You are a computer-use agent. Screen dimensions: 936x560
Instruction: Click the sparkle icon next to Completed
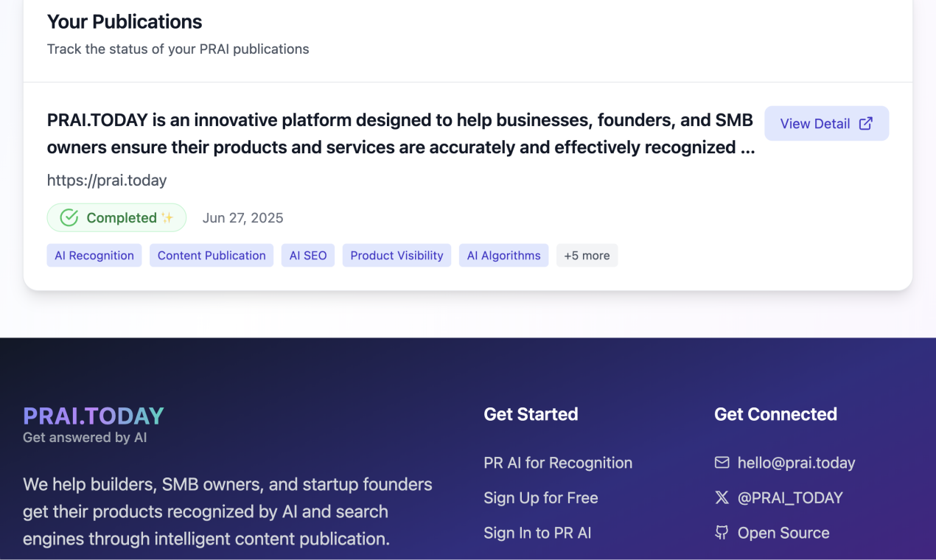[167, 218]
